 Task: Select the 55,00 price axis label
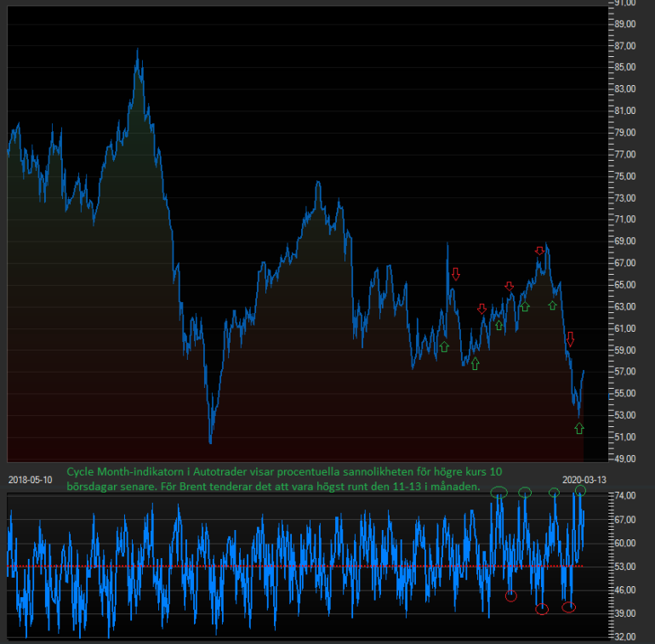(x=625, y=393)
